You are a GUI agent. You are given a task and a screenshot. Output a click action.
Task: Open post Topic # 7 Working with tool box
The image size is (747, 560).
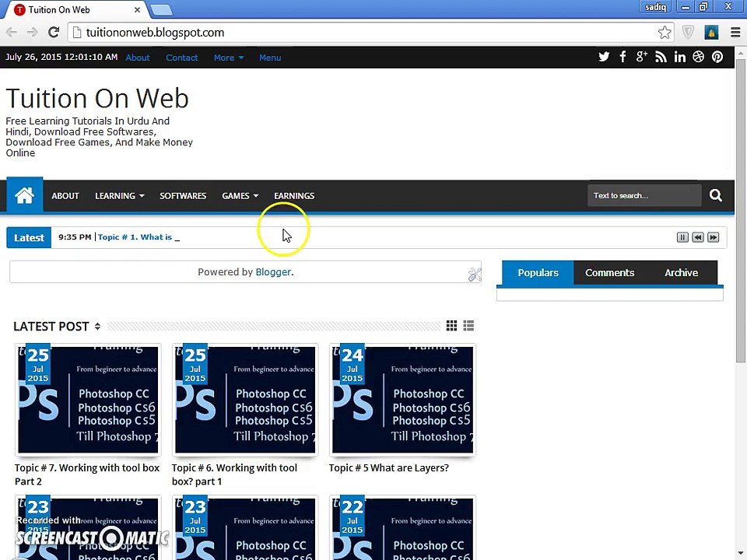coord(87,474)
